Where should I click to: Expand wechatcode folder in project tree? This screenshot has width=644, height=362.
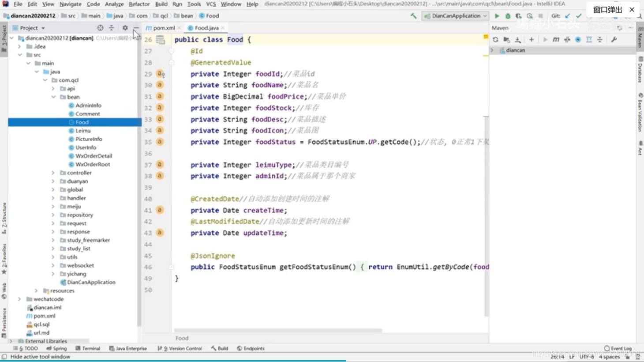[x=20, y=299]
